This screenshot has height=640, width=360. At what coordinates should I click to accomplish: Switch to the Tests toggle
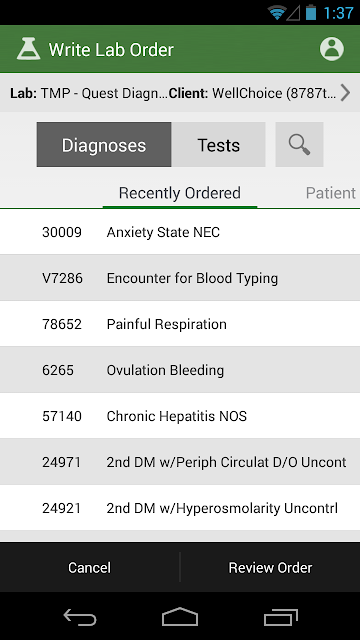coord(218,144)
